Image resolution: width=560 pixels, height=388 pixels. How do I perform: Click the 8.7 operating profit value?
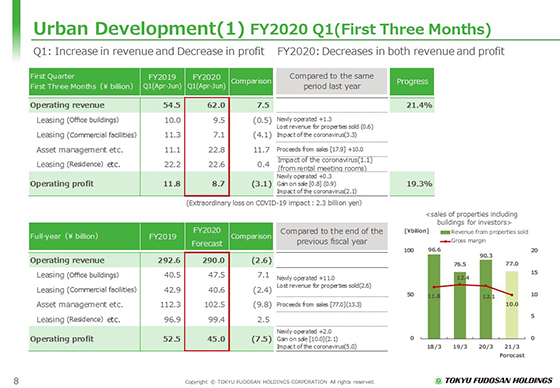tap(218, 184)
